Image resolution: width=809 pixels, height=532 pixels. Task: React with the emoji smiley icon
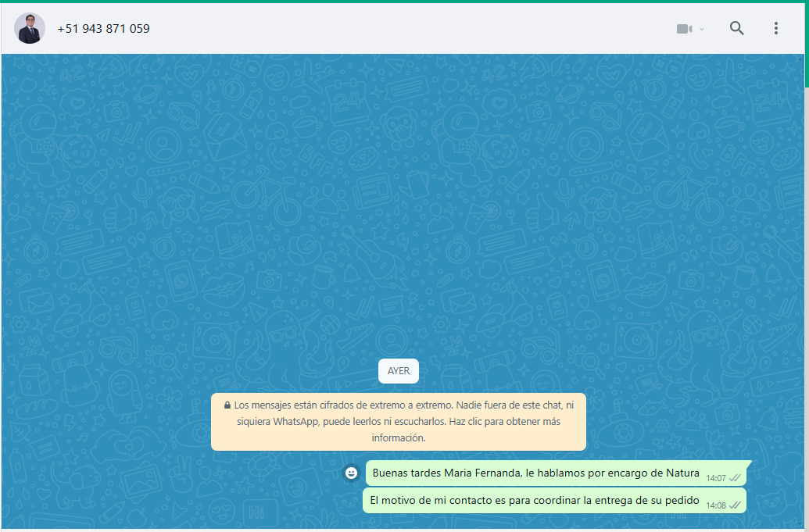(352, 473)
